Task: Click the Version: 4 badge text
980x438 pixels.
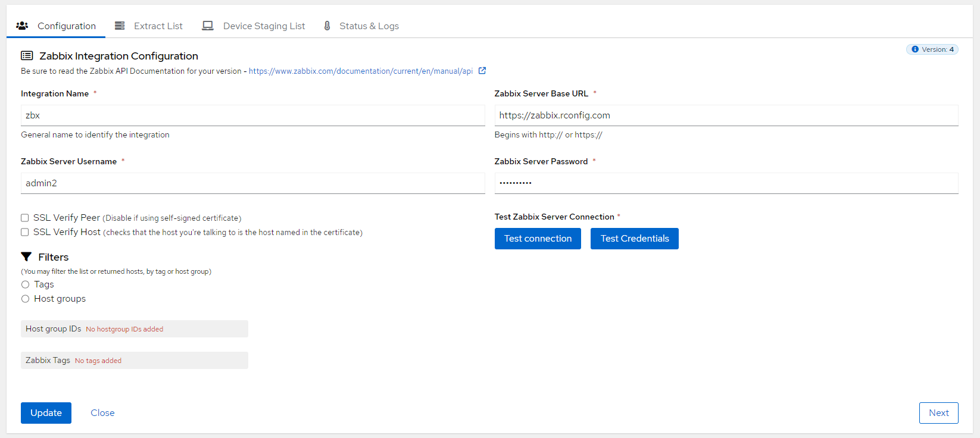Action: coord(938,49)
